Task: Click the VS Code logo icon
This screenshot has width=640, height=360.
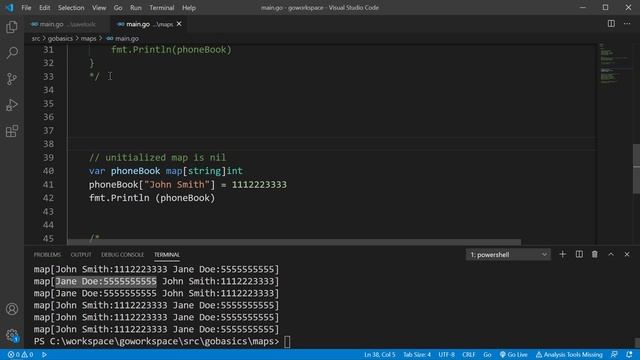Action: coord(9,8)
